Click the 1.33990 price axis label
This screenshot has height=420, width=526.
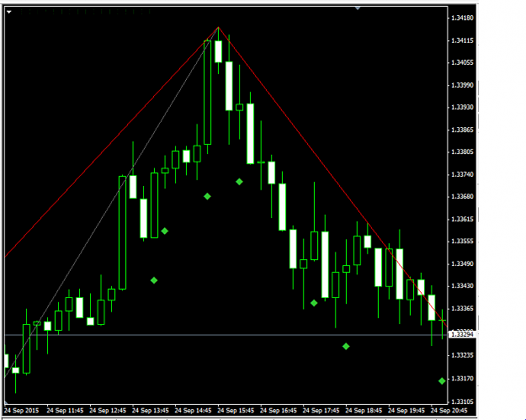(463, 85)
